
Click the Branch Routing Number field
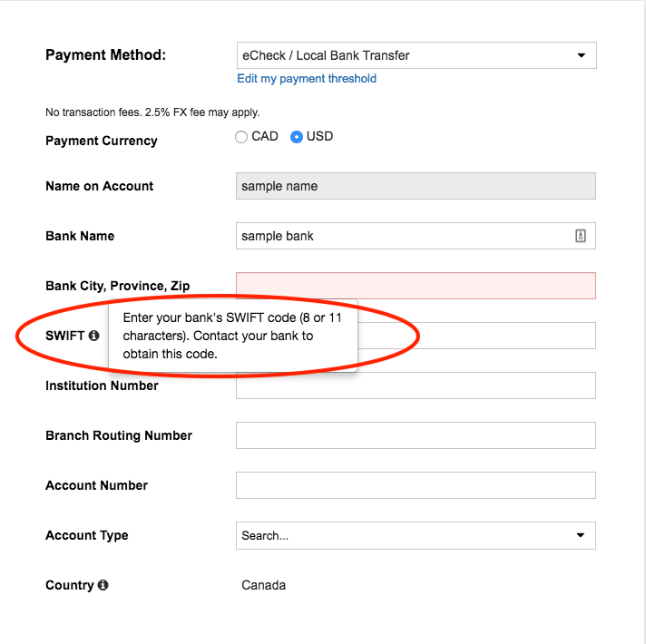tap(416, 435)
